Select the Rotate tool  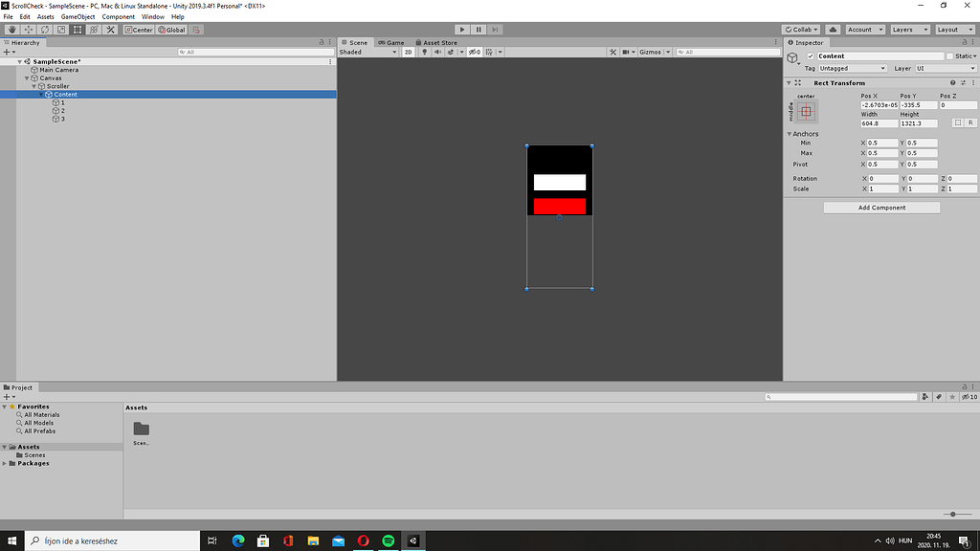pos(44,29)
